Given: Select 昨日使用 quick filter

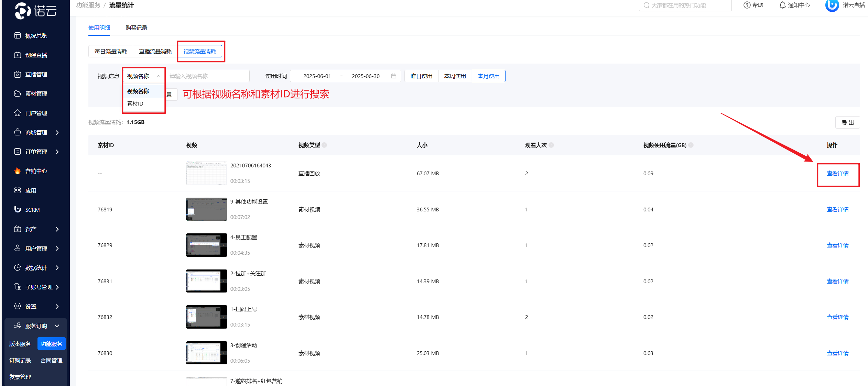Looking at the screenshot, I should (421, 76).
